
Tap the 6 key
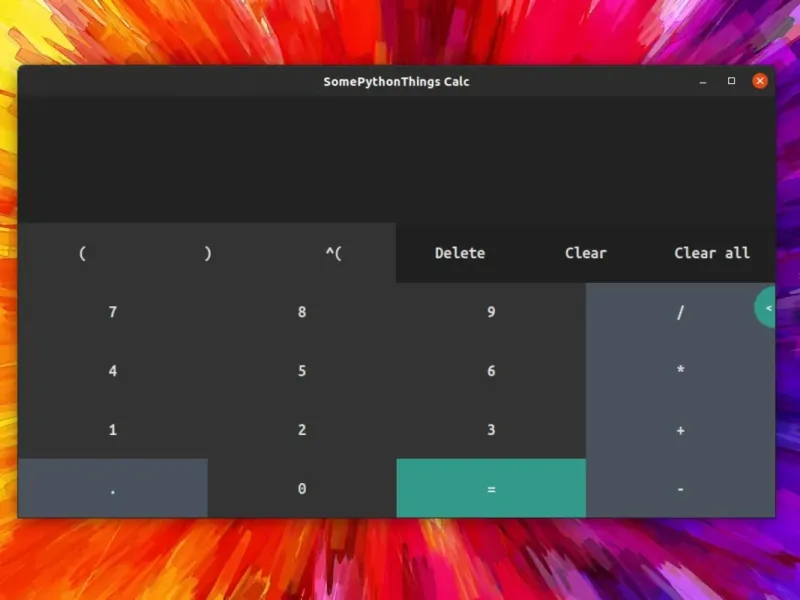(x=491, y=370)
